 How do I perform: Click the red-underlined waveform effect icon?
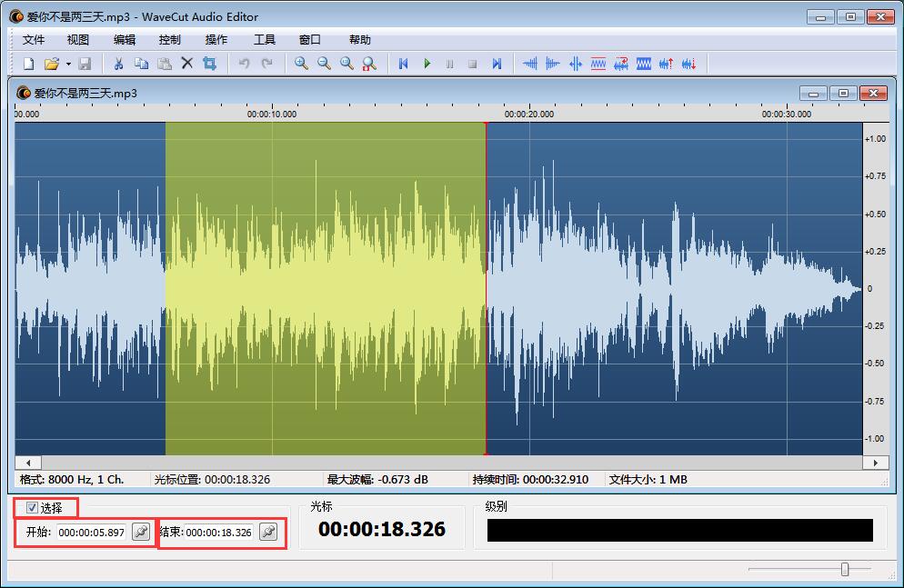pos(598,64)
